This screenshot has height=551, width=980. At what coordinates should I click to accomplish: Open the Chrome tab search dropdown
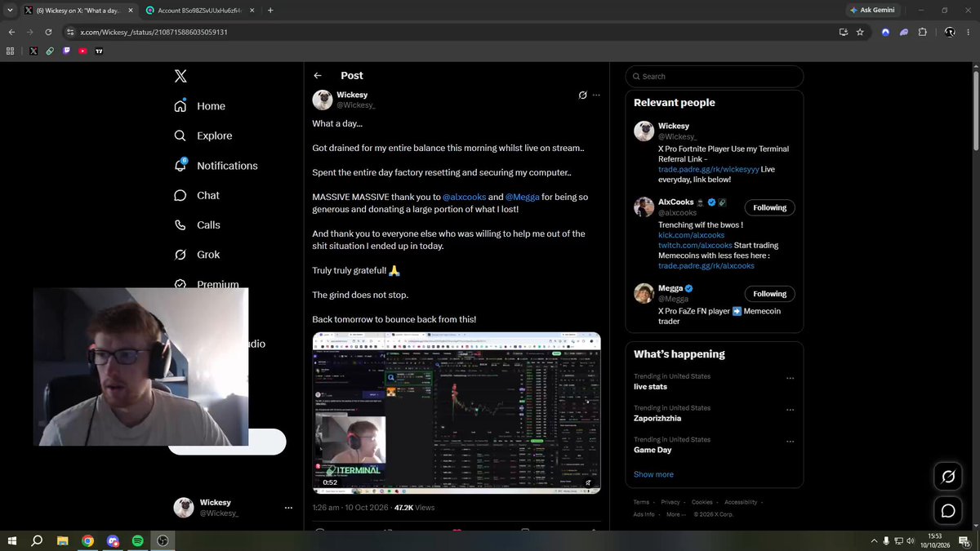click(x=9, y=11)
